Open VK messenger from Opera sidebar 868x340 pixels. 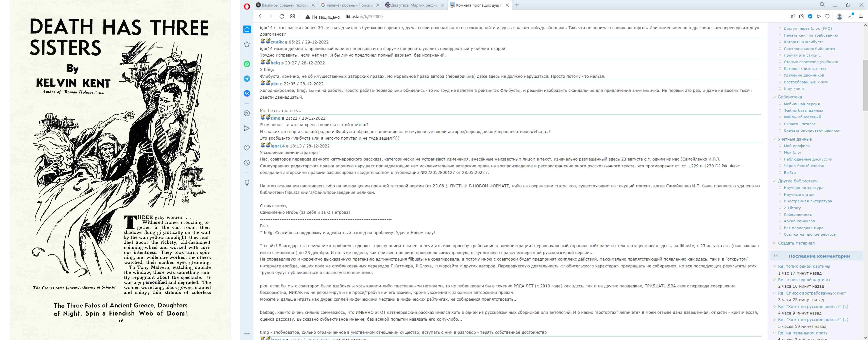247,93
